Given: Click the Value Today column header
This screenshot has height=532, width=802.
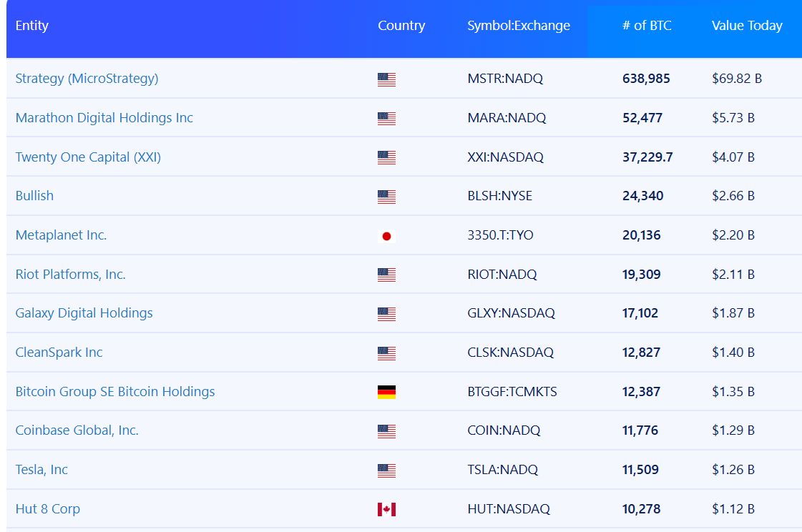Looking at the screenshot, I should coord(747,26).
